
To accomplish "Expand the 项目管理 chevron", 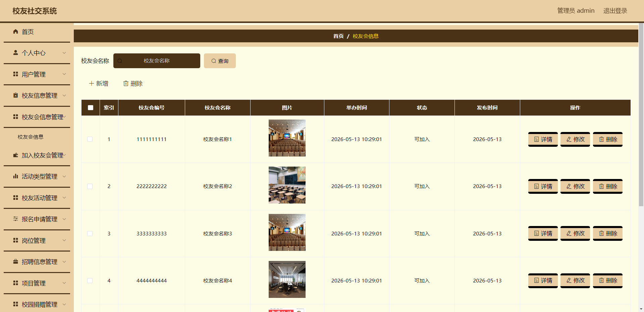I will (x=64, y=283).
